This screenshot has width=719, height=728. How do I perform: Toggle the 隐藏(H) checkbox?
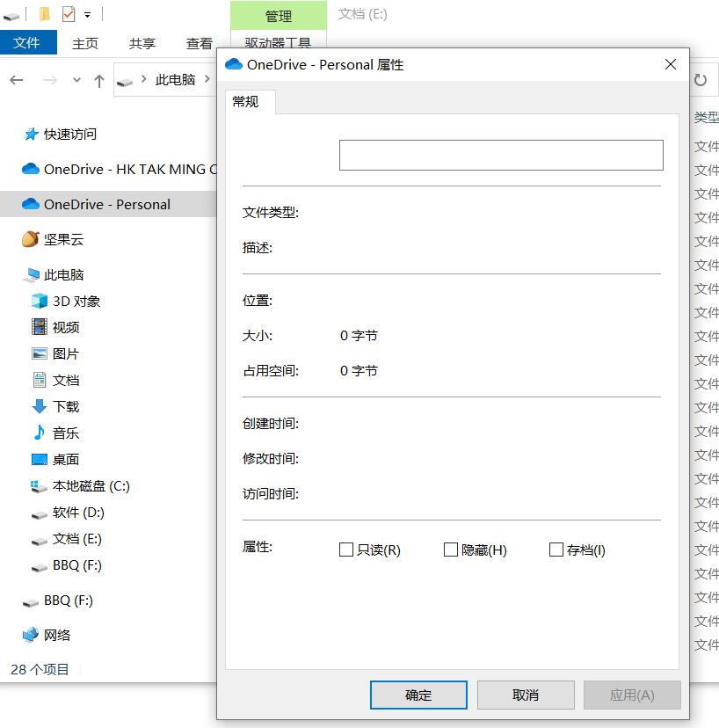click(x=451, y=550)
